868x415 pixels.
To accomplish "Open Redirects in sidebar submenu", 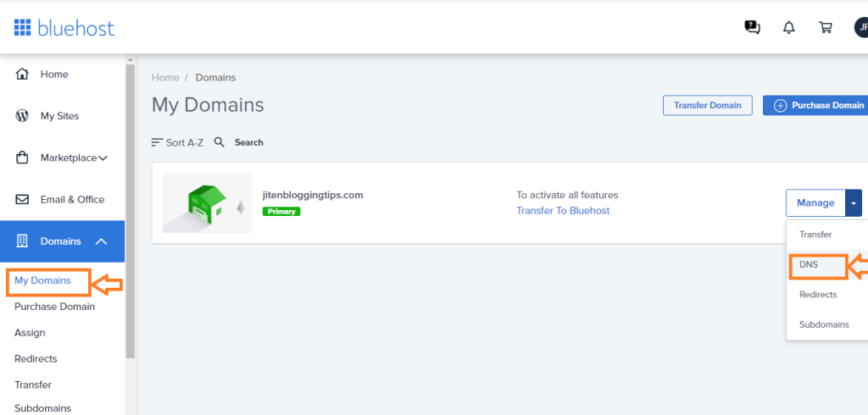I will [36, 358].
